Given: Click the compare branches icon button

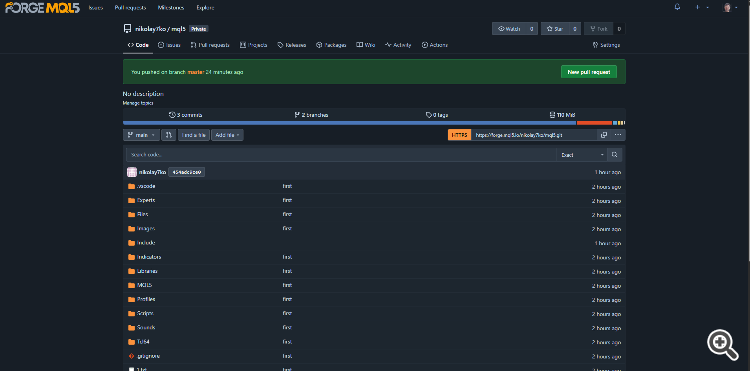Looking at the screenshot, I should (x=168, y=135).
